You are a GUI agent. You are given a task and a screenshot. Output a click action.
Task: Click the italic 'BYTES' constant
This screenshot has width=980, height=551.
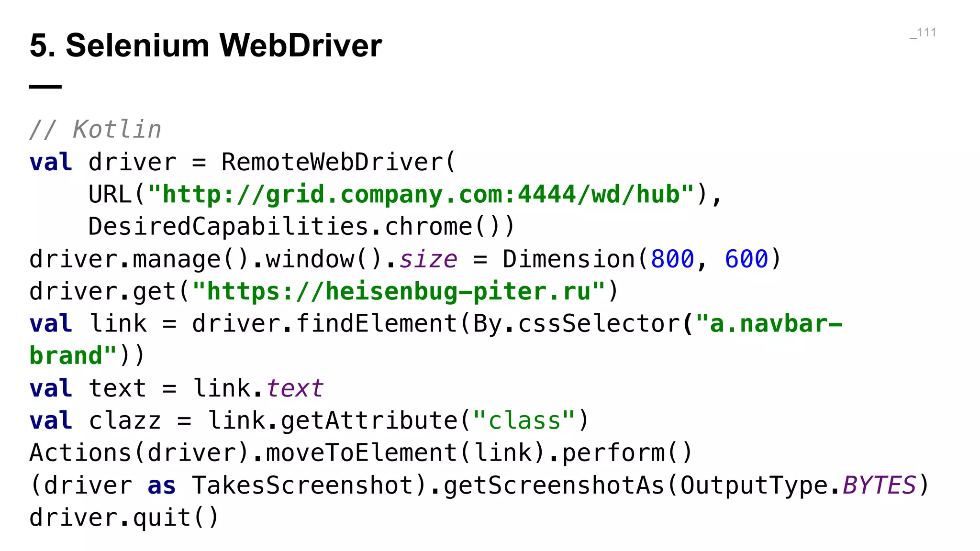click(x=879, y=485)
